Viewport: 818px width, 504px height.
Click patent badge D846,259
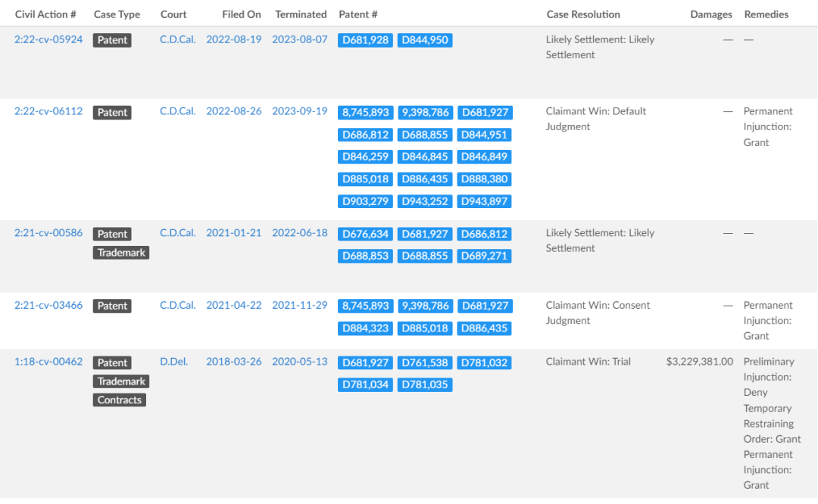point(365,157)
